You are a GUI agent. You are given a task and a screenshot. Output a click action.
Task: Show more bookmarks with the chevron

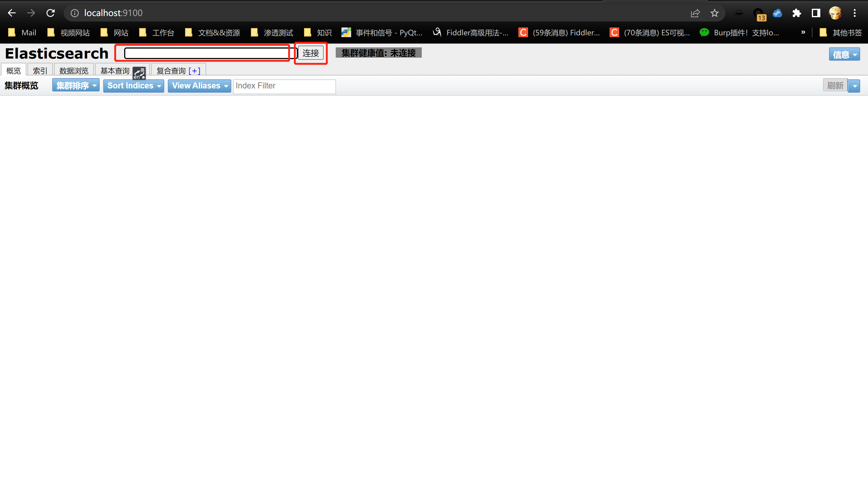tap(803, 32)
